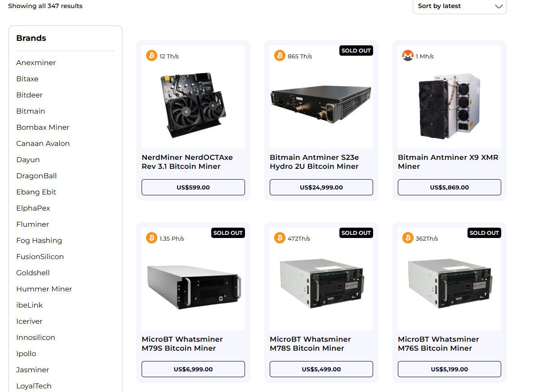Click the 1.35 Ph/s hashrate label
552x392 pixels.
172,238
